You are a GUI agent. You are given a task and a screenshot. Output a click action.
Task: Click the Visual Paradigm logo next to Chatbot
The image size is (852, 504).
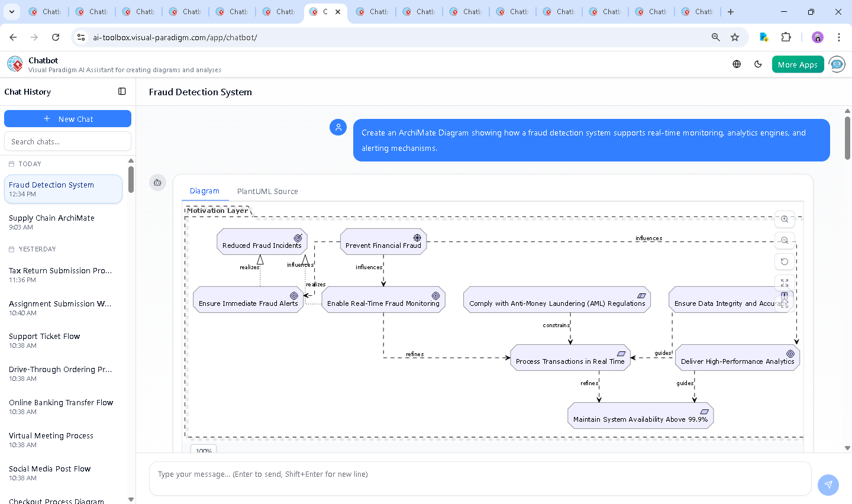pos(14,64)
